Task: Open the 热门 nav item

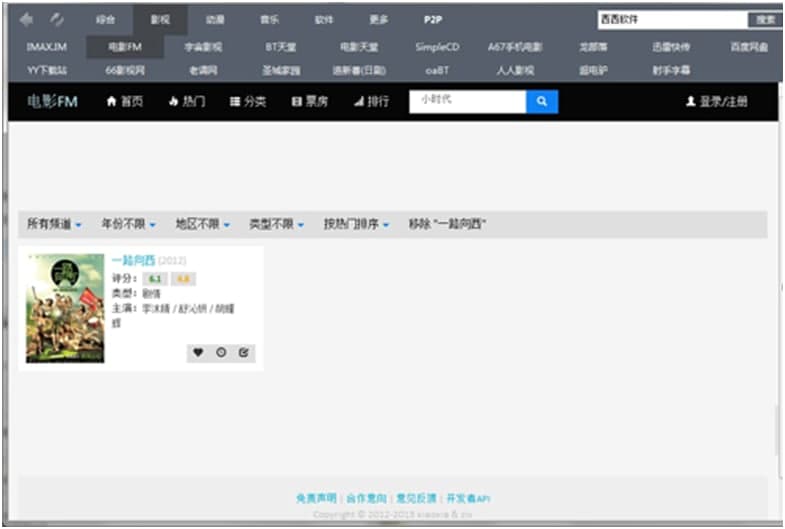Action: pyautogui.click(x=187, y=102)
